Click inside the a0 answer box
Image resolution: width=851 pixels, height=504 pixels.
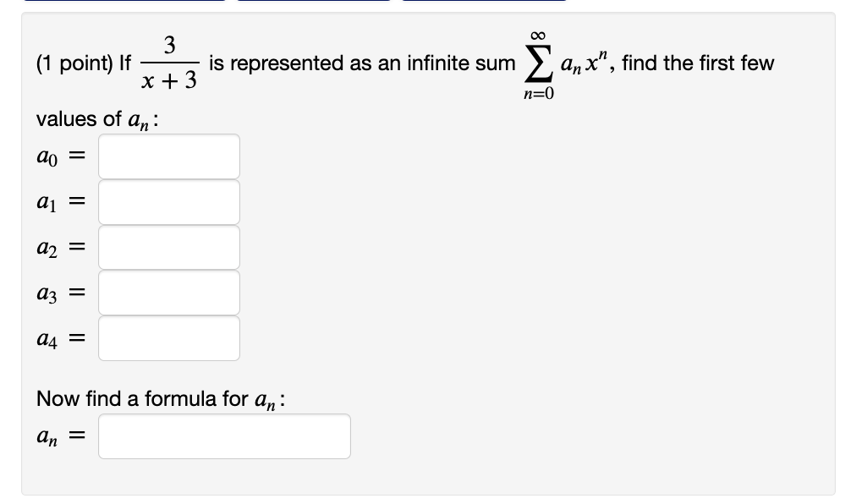[x=168, y=156]
